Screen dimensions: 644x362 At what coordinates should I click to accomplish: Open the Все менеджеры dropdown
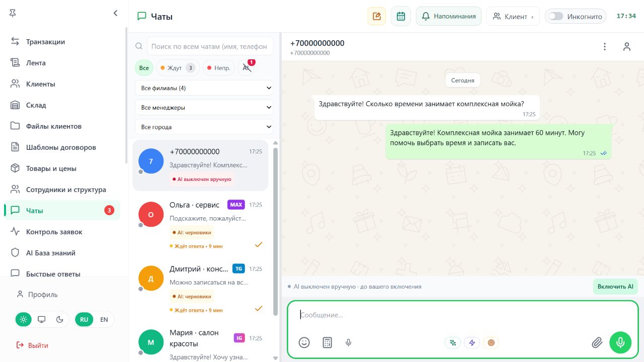tap(204, 108)
